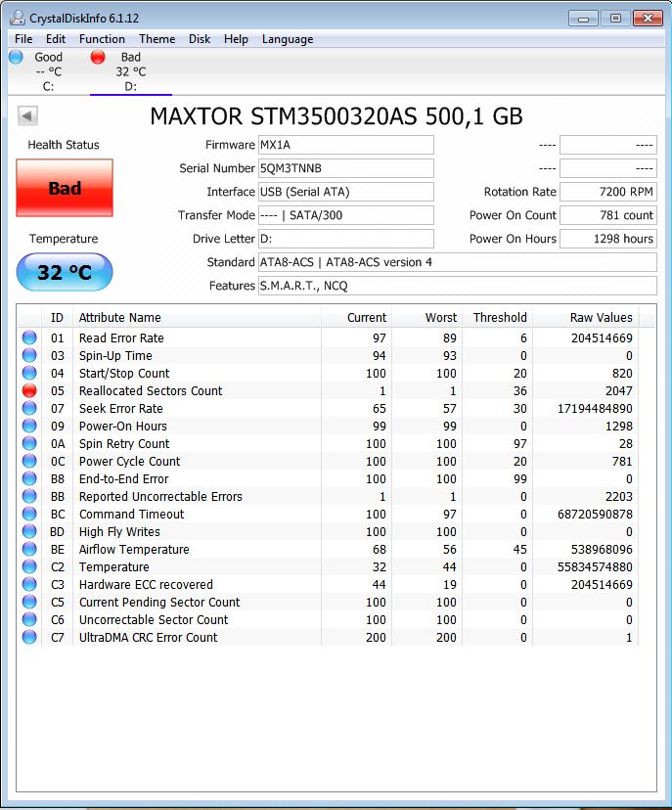Click the red Bad status orb for D:
Viewport: 672px width, 810px height.
98,57
